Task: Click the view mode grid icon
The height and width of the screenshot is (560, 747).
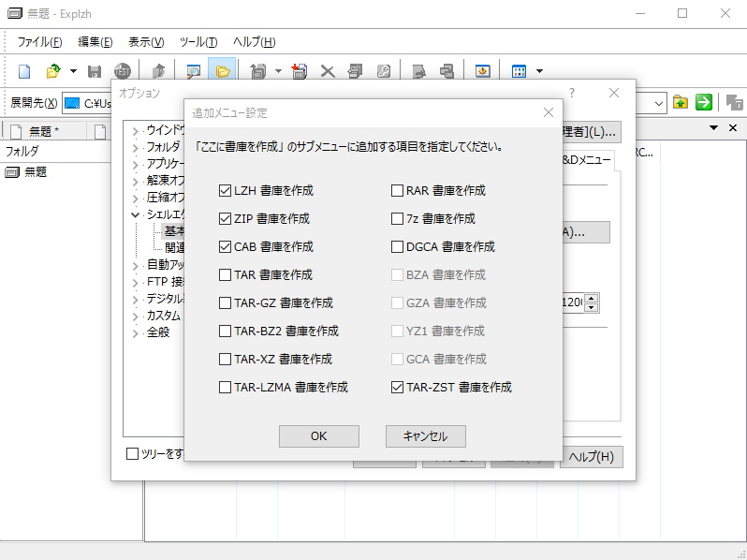Action: click(x=519, y=71)
